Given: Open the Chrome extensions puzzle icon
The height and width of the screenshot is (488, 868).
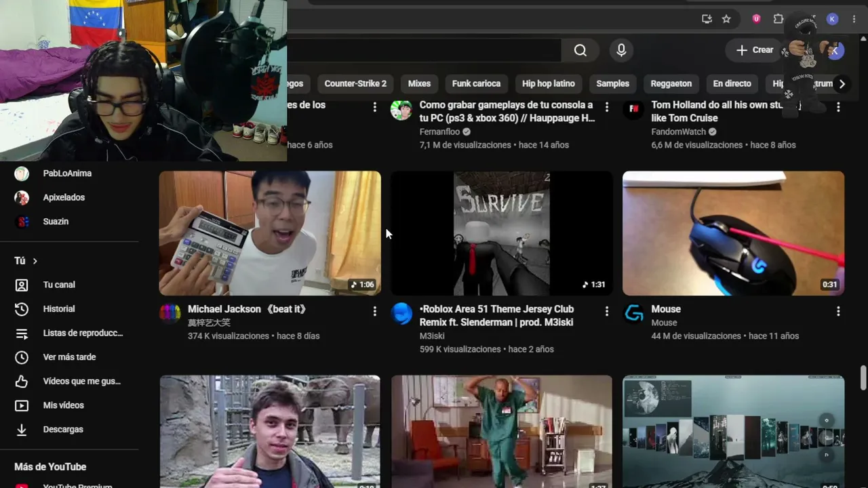Looking at the screenshot, I should coord(778,19).
